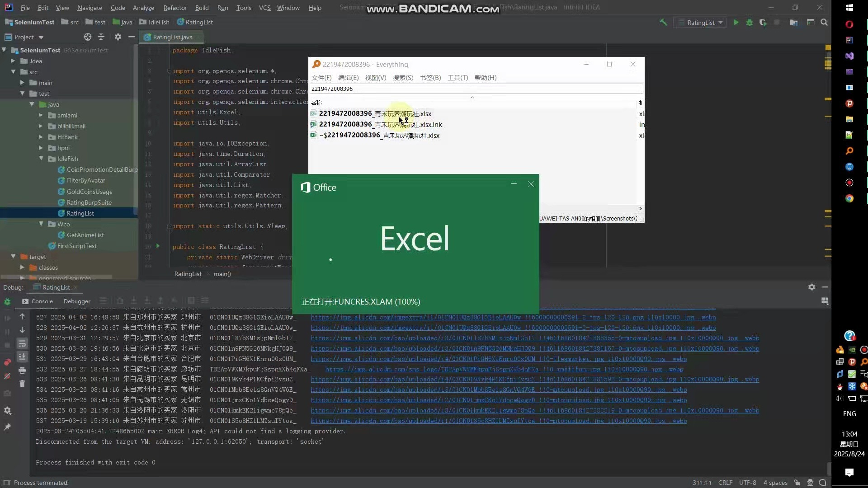Click the main() breadcrumb below editor

coord(222,274)
